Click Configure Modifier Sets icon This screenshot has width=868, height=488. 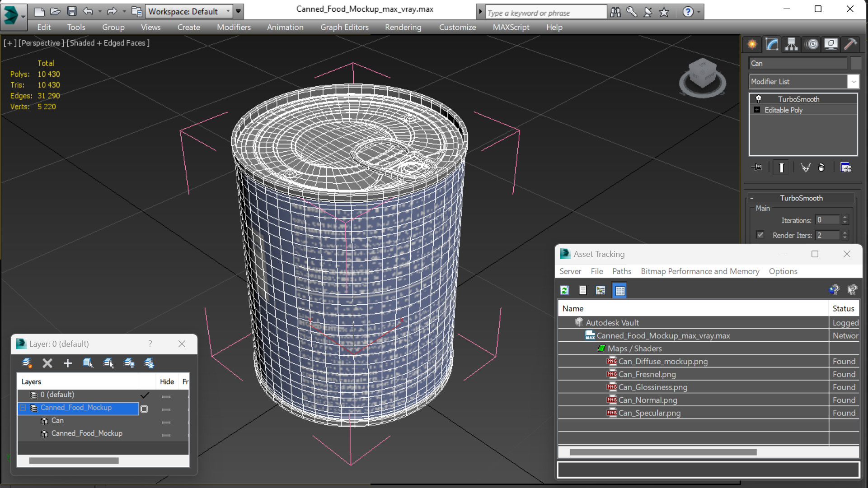click(x=845, y=167)
